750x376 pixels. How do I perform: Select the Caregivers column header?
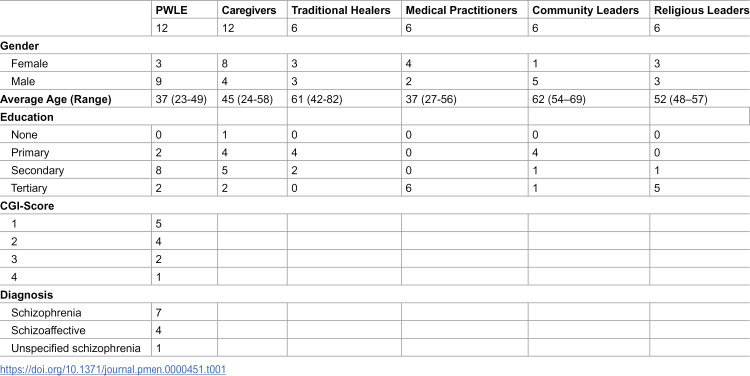pos(249,11)
